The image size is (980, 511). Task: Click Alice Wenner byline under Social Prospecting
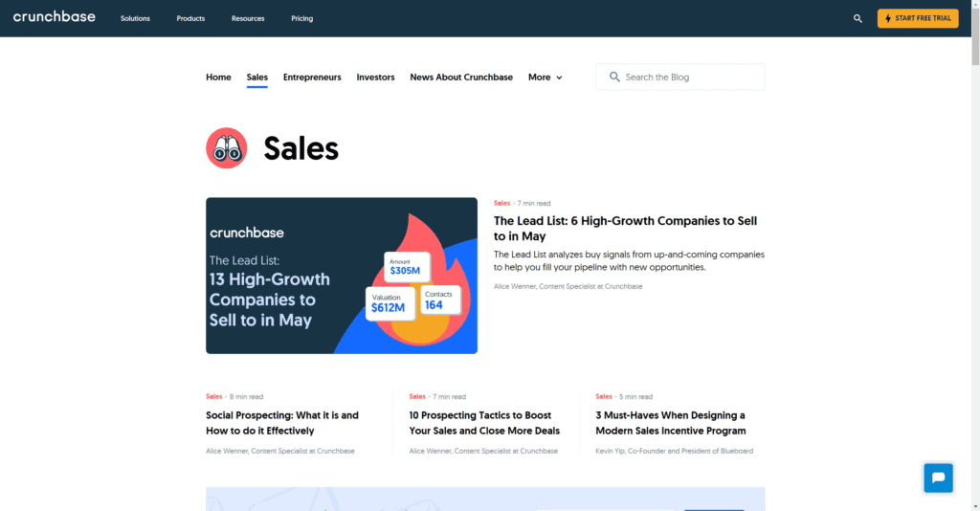pyautogui.click(x=280, y=451)
